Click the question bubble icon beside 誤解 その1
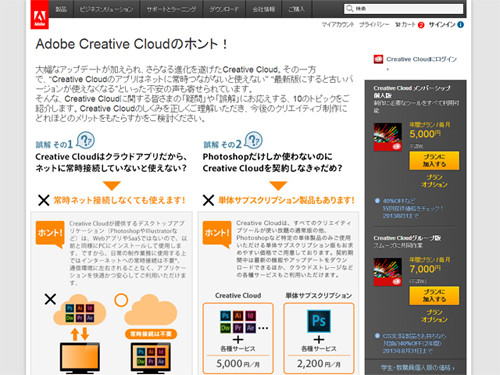This screenshot has width=500, height=375. 86,140
